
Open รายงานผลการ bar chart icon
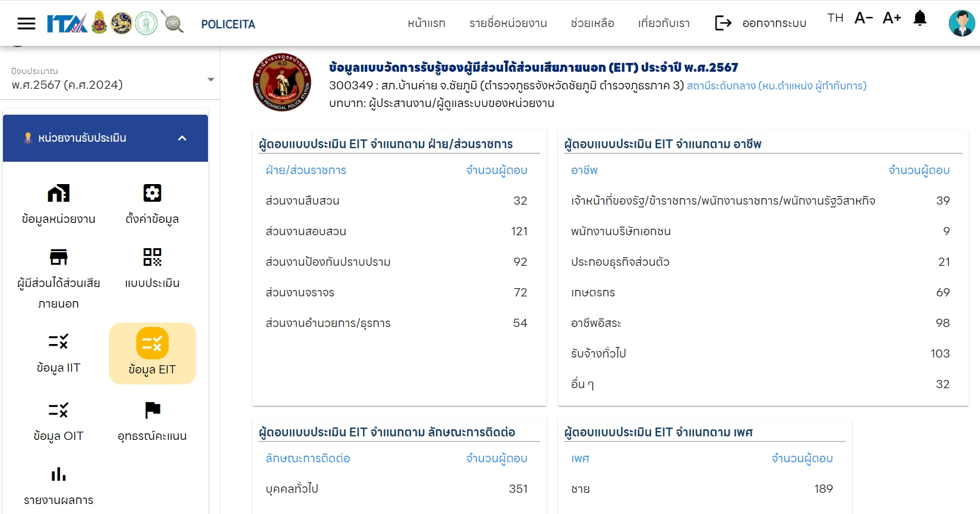(58, 474)
